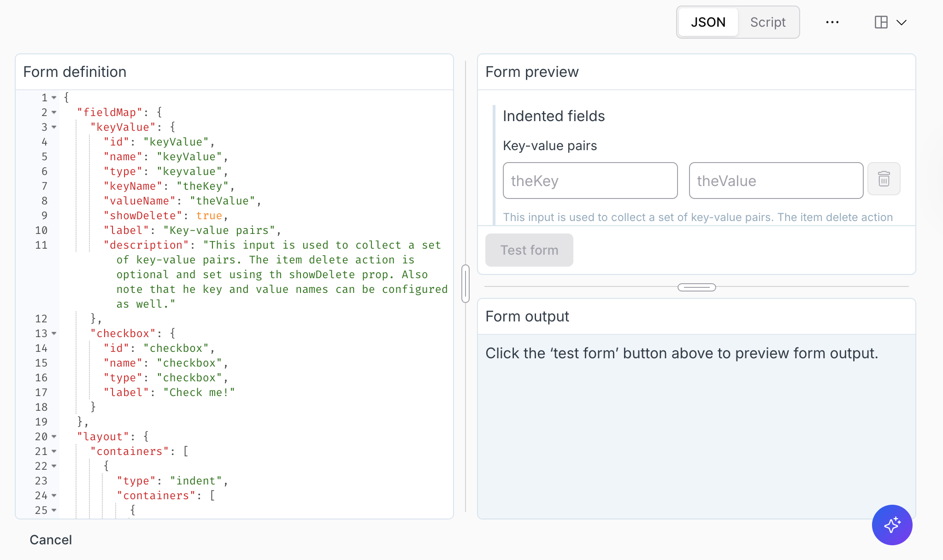Collapse the containers fold arrow on line 21
943x560 pixels.
click(x=54, y=451)
